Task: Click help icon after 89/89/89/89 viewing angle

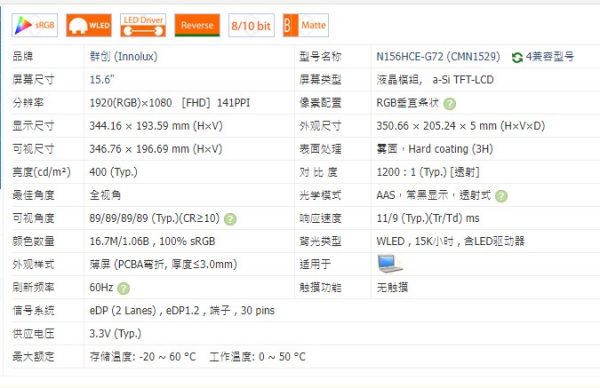Action: tap(230, 219)
